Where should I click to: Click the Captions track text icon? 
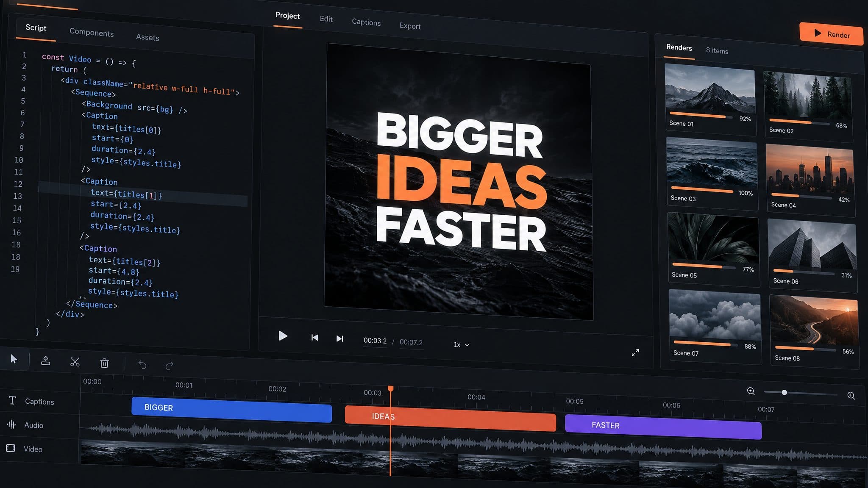click(12, 400)
